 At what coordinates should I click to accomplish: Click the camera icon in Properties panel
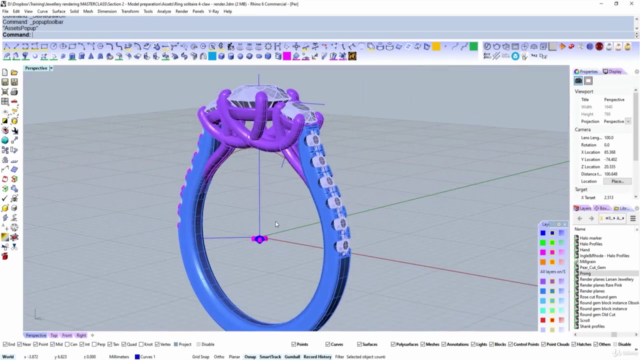578,81
